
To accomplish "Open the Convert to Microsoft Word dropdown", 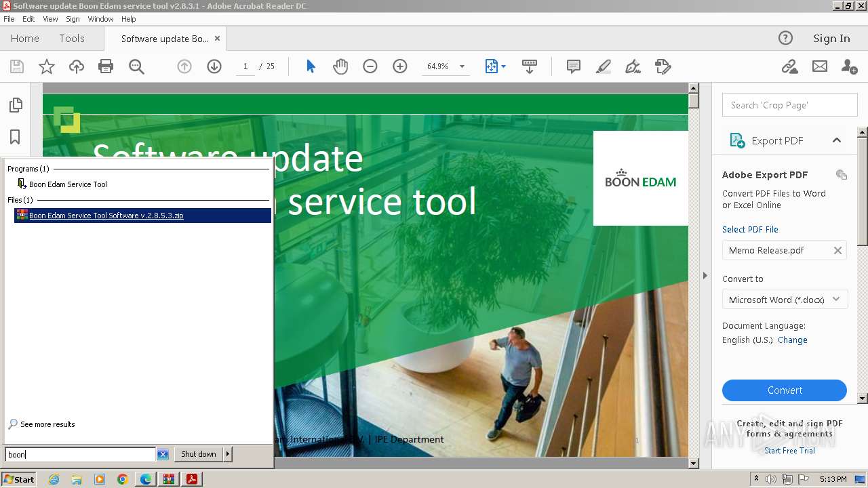I will [785, 300].
